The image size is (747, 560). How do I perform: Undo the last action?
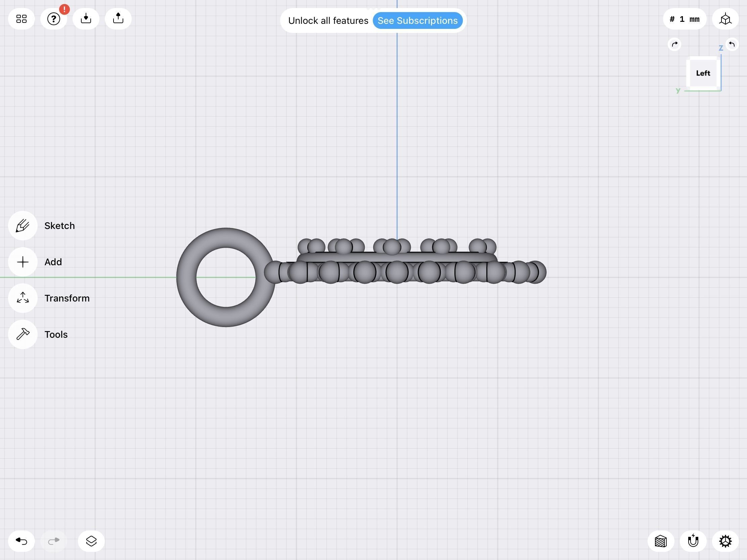21,541
